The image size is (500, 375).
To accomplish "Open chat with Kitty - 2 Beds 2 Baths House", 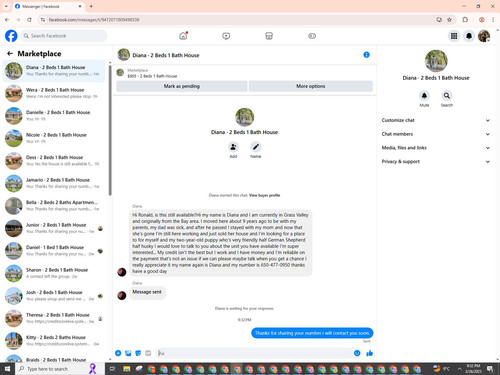I will coord(54,341).
